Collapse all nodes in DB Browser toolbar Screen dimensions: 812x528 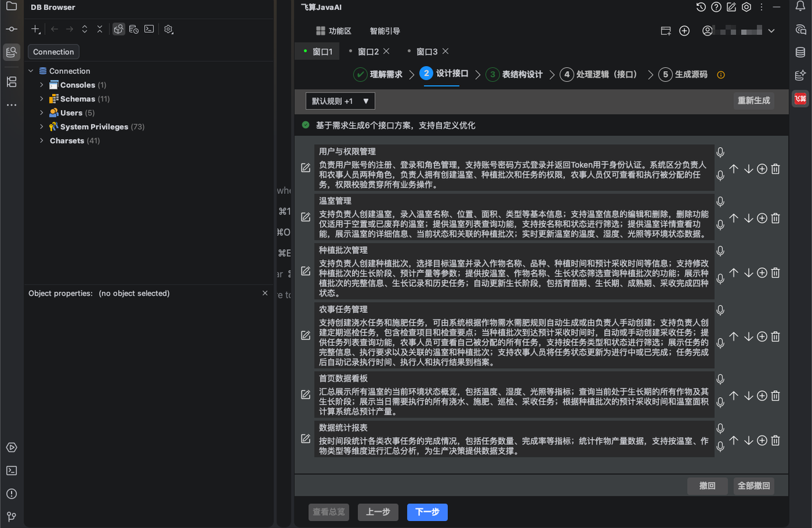pyautogui.click(x=100, y=29)
